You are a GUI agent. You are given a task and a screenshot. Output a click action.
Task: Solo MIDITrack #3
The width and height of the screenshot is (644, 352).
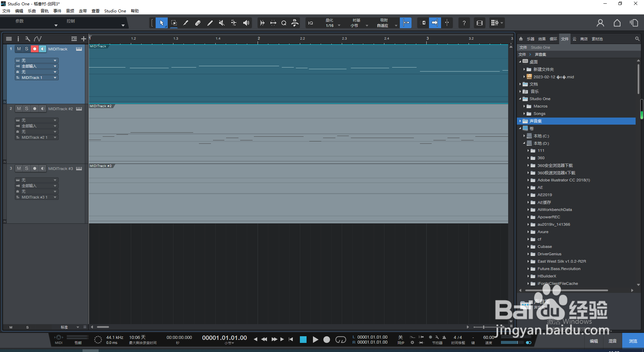click(x=26, y=168)
